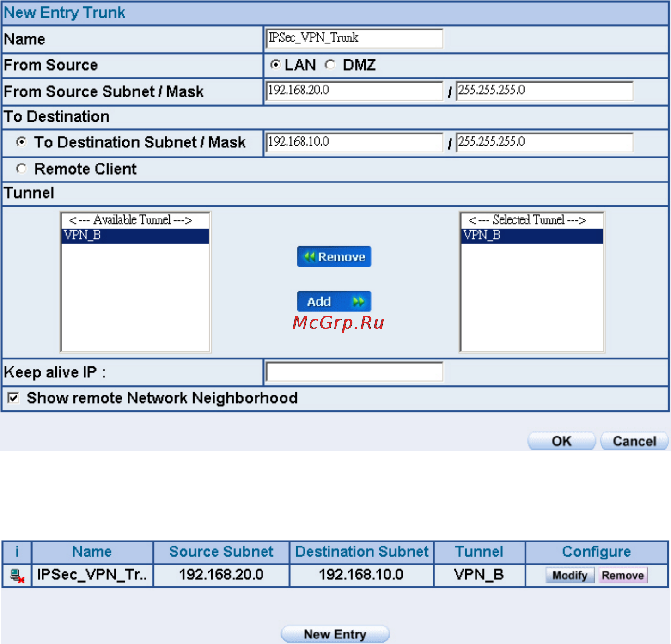Image resolution: width=671 pixels, height=644 pixels.
Task: Confirm the trunk with OK button
Action: 561,441
